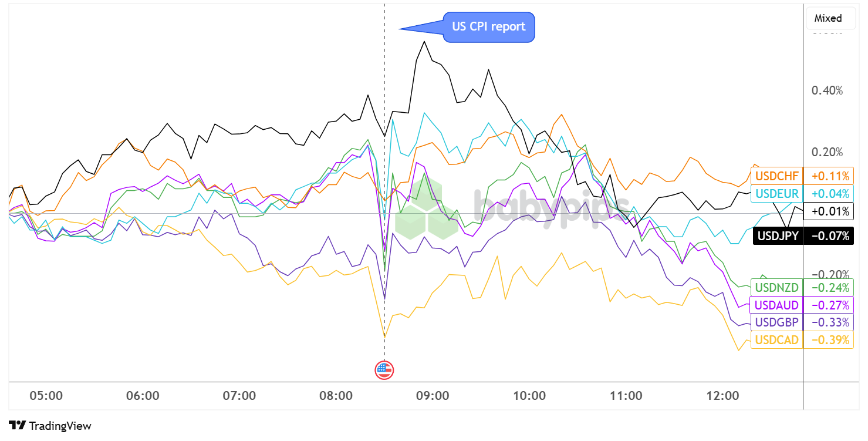868x441 pixels.
Task: Click the US flag economic event icon
Action: pos(384,370)
